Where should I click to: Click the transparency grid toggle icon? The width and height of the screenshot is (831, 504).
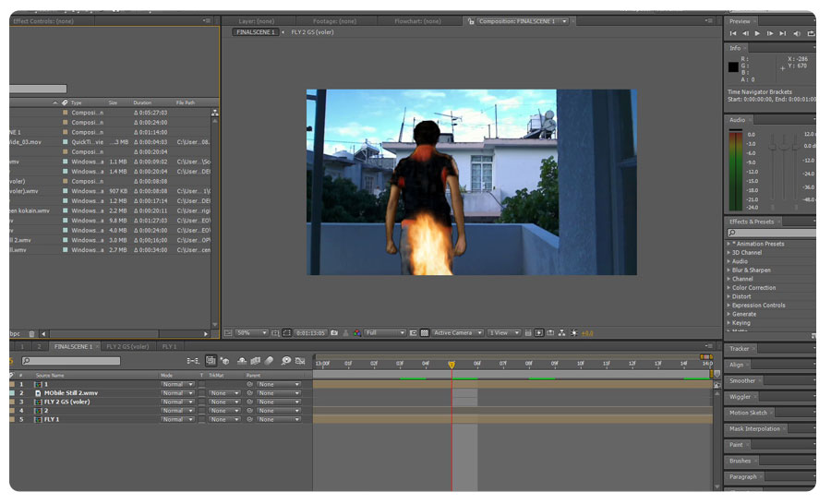pos(424,332)
